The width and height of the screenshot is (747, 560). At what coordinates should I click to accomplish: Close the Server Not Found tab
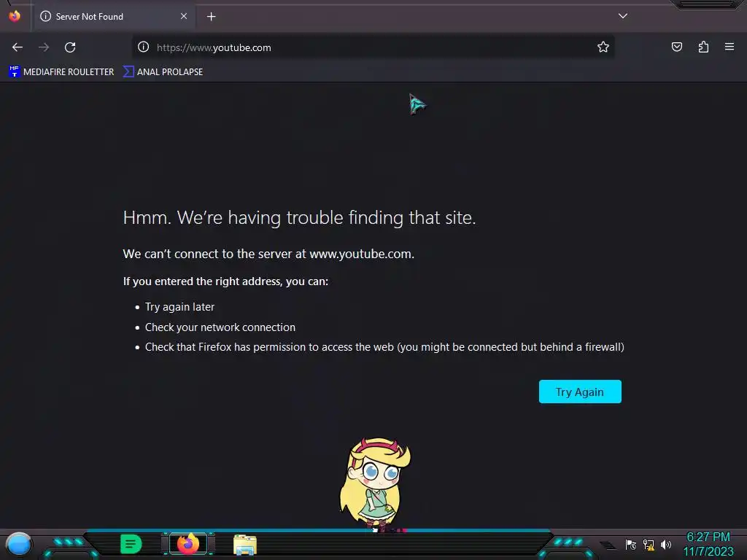184,16
